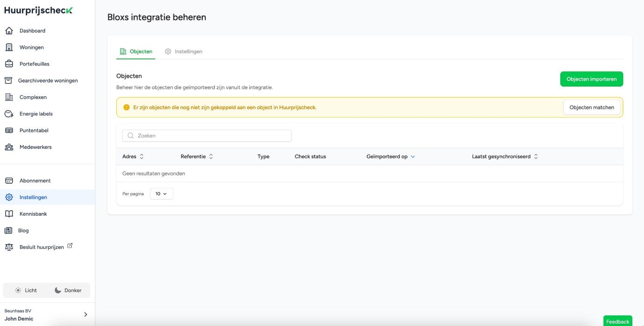Click the Medewerkers people icon

[9, 147]
